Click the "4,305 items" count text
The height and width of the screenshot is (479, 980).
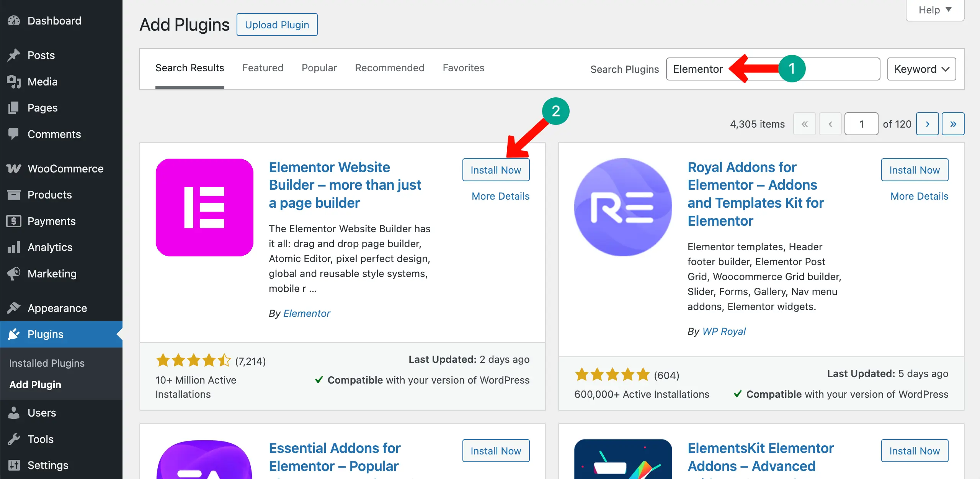pyautogui.click(x=757, y=124)
